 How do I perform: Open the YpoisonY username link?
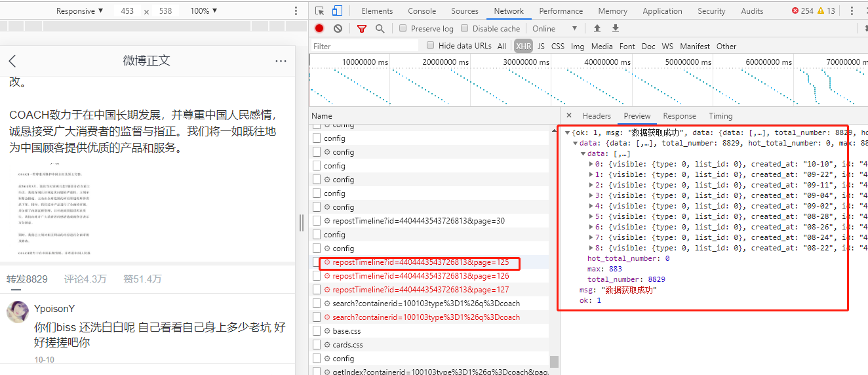tap(54, 309)
